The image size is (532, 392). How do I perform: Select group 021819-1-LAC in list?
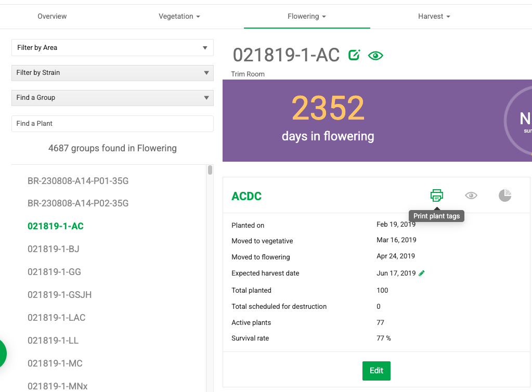click(56, 318)
